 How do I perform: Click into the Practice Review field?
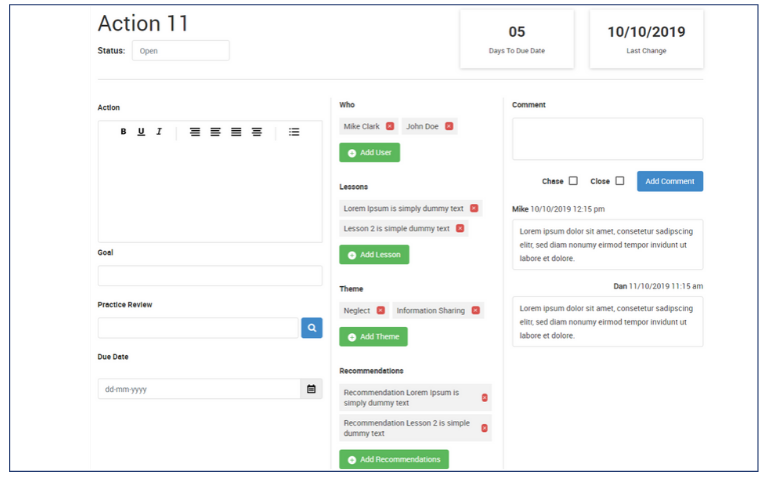coord(198,328)
